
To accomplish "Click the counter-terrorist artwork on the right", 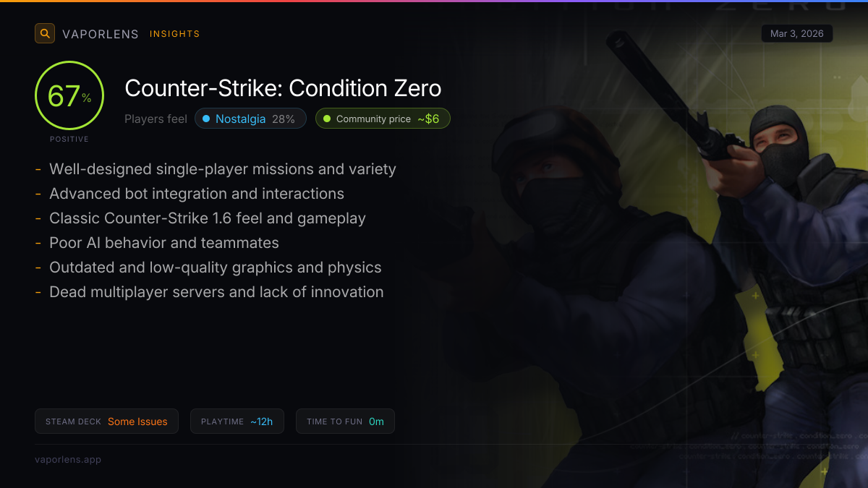I will pos(673,267).
